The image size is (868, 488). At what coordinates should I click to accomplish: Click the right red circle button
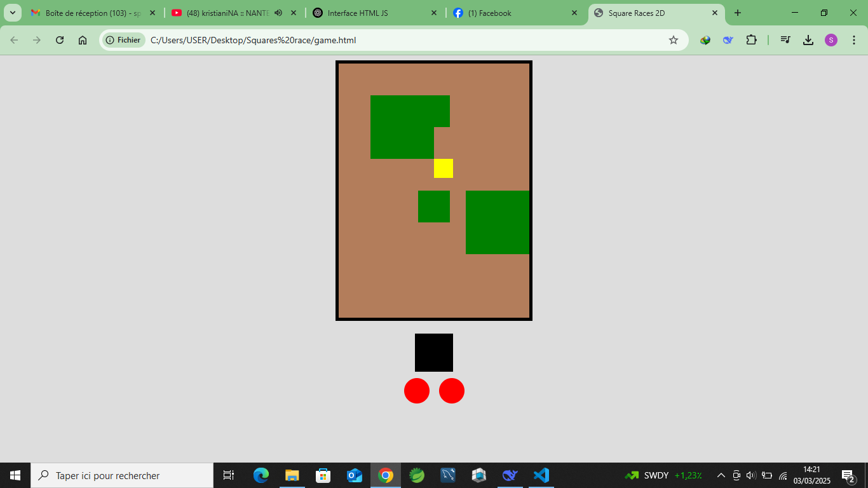tap(452, 391)
